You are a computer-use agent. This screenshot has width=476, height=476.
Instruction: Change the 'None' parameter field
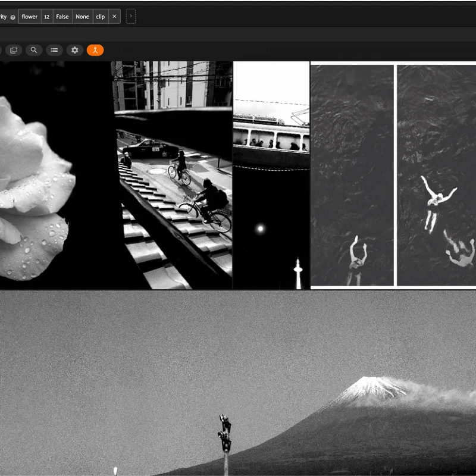point(82,17)
